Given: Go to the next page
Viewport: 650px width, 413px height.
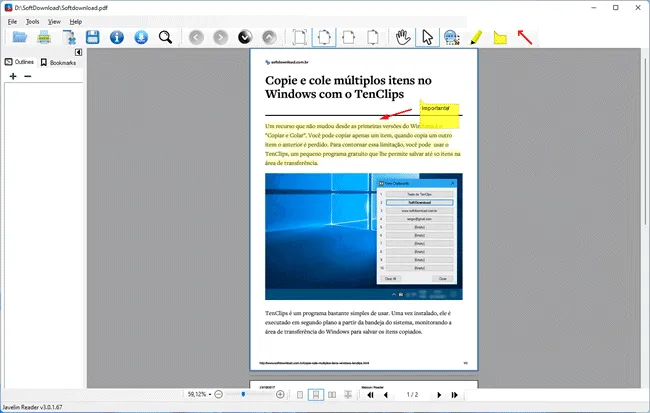Looking at the screenshot, I should tap(439, 395).
